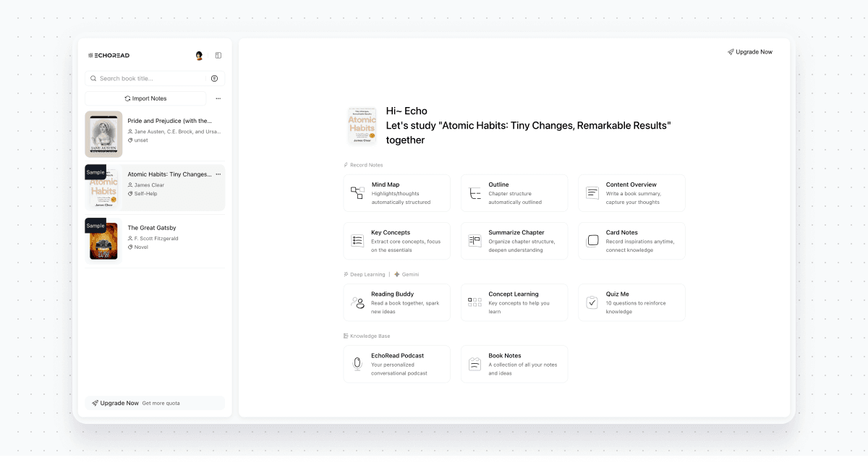Image resolution: width=868 pixels, height=468 pixels.
Task: Click the Gemini model label
Action: (x=411, y=274)
